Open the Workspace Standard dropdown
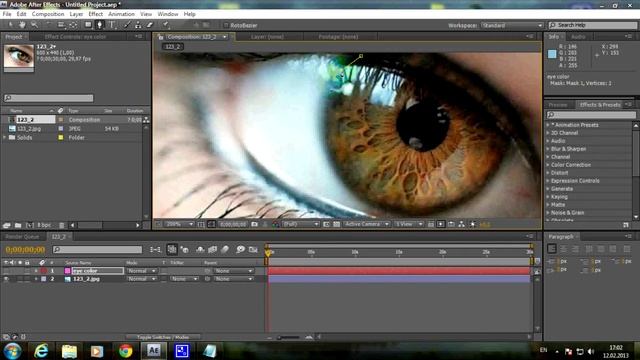Viewport: 640px width, 360px height. [512, 25]
